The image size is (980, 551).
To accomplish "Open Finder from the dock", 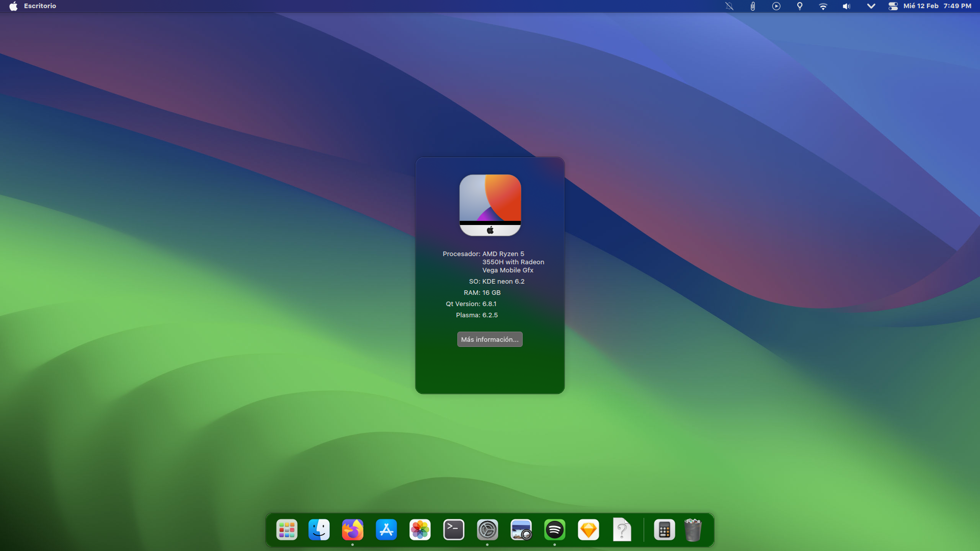I will (319, 530).
